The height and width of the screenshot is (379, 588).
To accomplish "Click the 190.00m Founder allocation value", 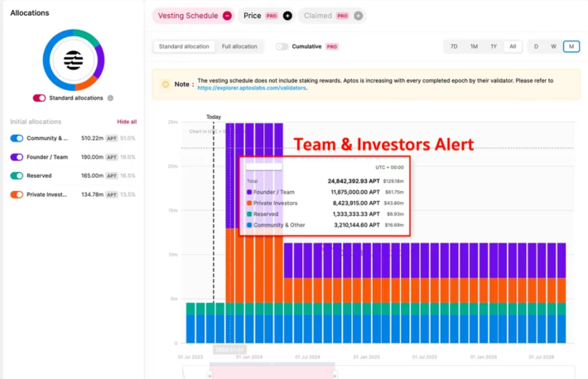I will [92, 157].
